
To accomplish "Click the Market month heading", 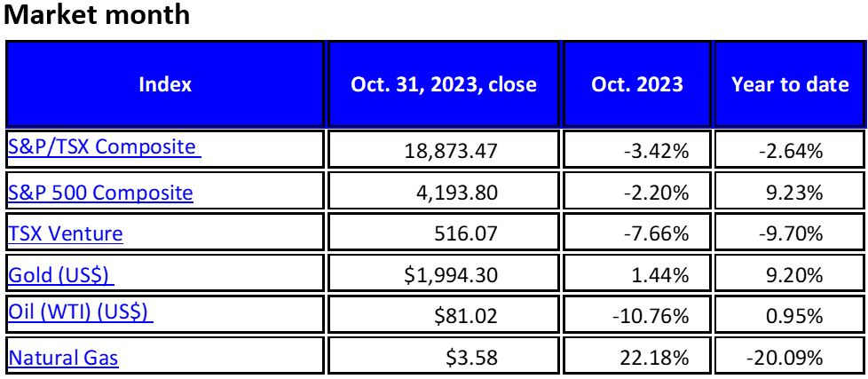I will [x=99, y=17].
